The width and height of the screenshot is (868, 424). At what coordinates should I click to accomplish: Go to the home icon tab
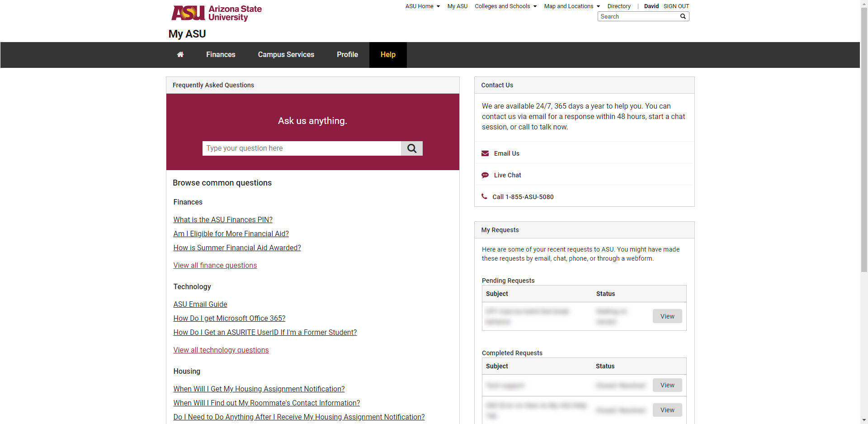pos(180,55)
